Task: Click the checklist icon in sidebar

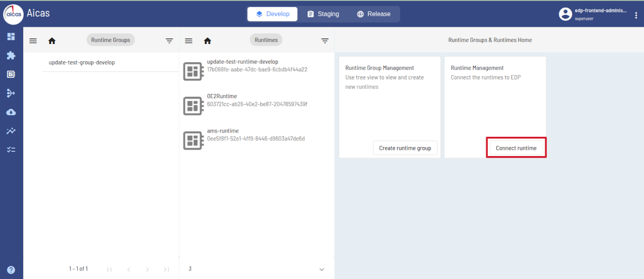Action: tap(11, 150)
